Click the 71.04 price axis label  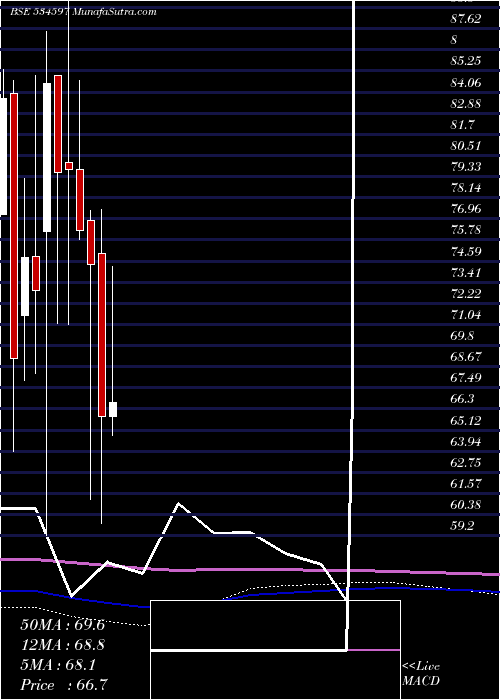(x=466, y=315)
